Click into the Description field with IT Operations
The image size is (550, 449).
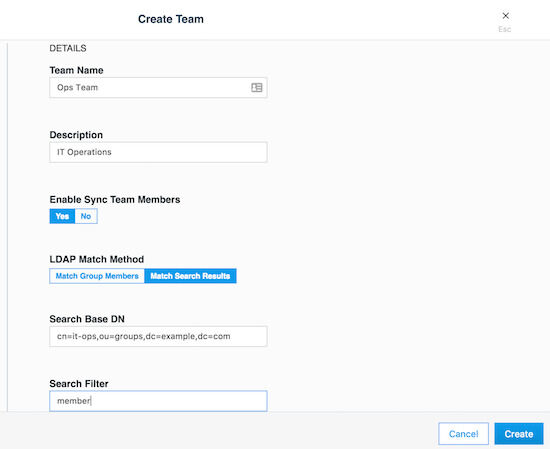coord(158,152)
